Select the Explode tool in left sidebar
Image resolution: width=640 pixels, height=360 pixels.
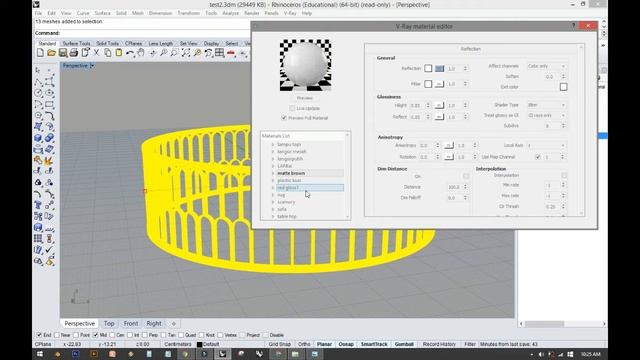click(49, 160)
